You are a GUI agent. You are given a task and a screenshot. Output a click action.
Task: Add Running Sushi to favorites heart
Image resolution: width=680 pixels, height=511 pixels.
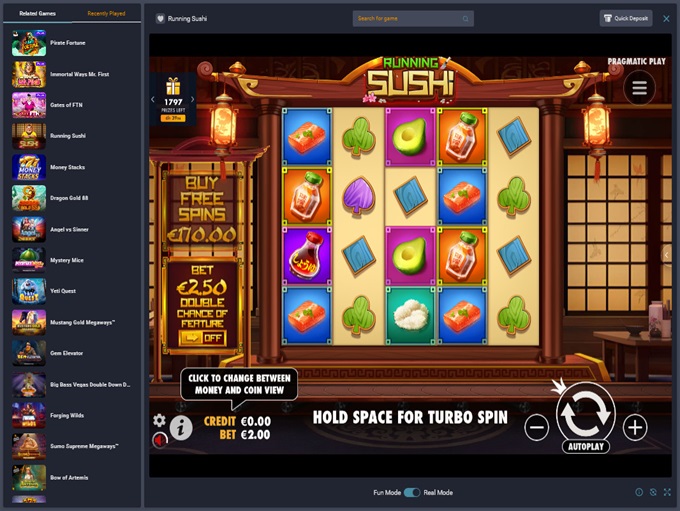coord(160,19)
